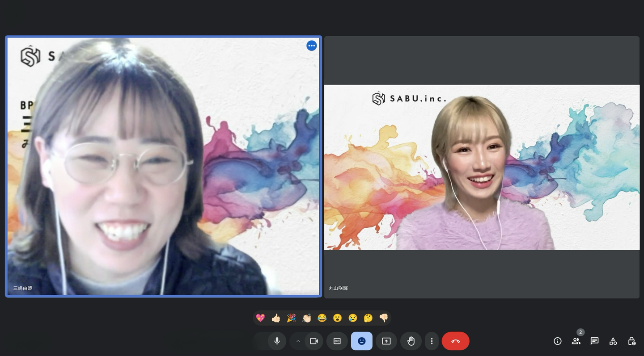Close the emoji reactions bar

pyautogui.click(x=362, y=341)
